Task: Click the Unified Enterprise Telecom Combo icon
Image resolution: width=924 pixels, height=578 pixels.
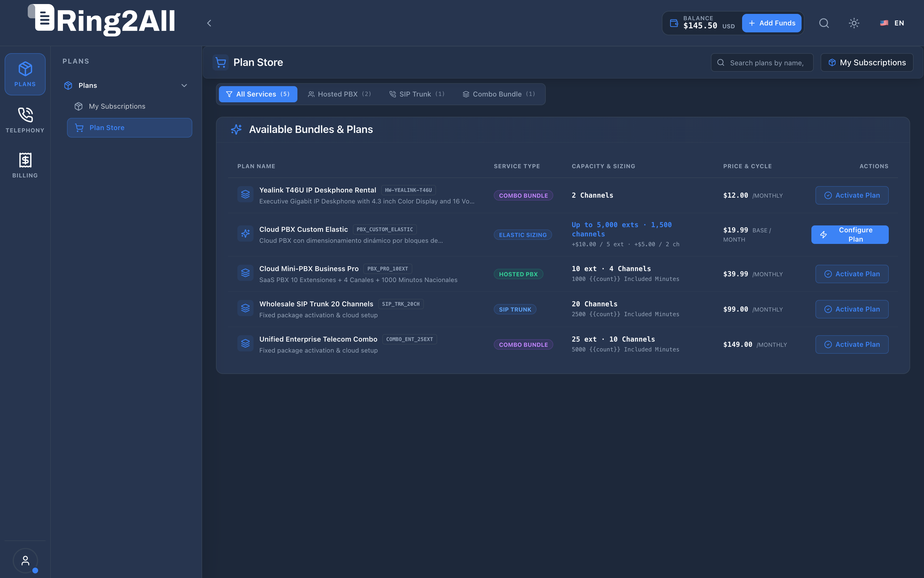Action: pos(245,343)
